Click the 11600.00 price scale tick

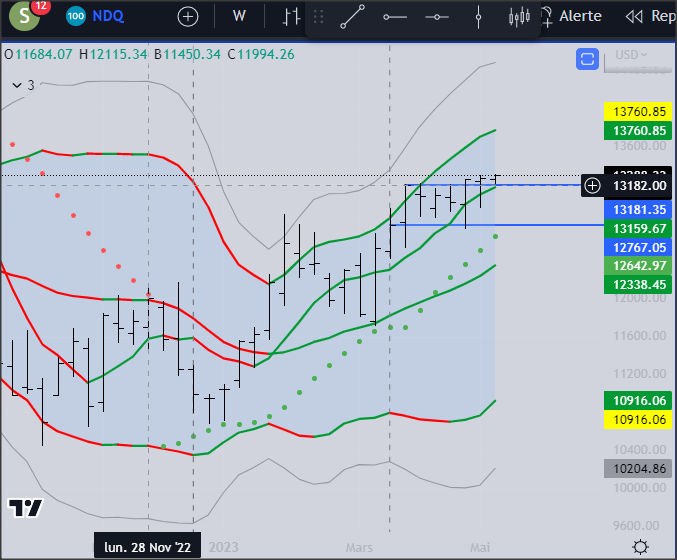coord(639,335)
